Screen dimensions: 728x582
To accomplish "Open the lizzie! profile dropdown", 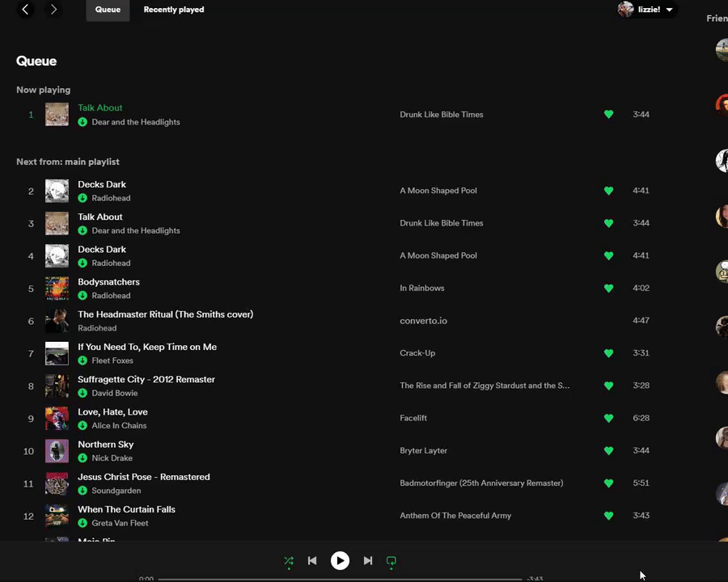I will [648, 9].
